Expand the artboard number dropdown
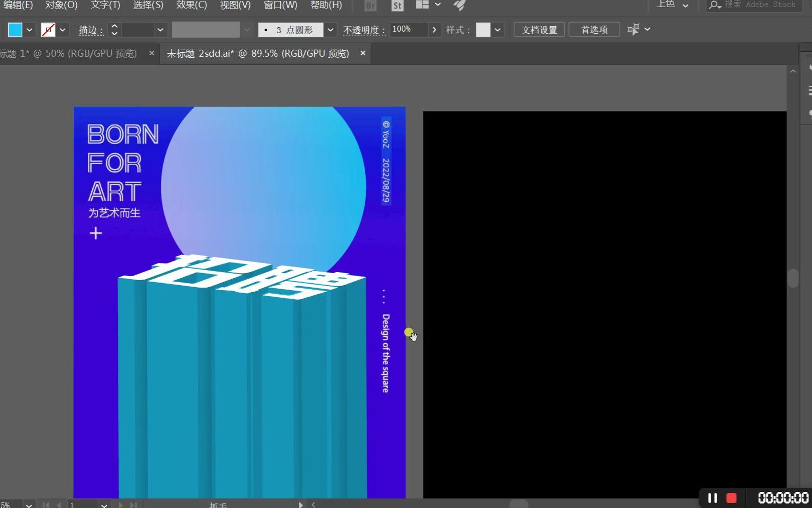 click(104, 505)
